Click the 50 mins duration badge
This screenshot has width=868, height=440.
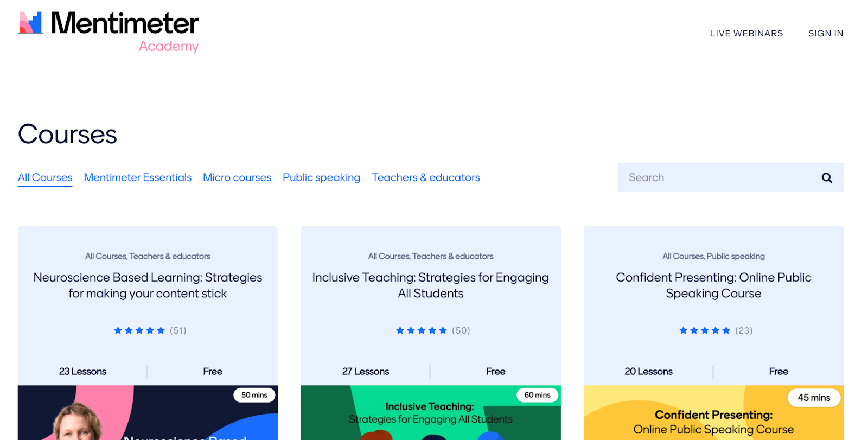[254, 395]
